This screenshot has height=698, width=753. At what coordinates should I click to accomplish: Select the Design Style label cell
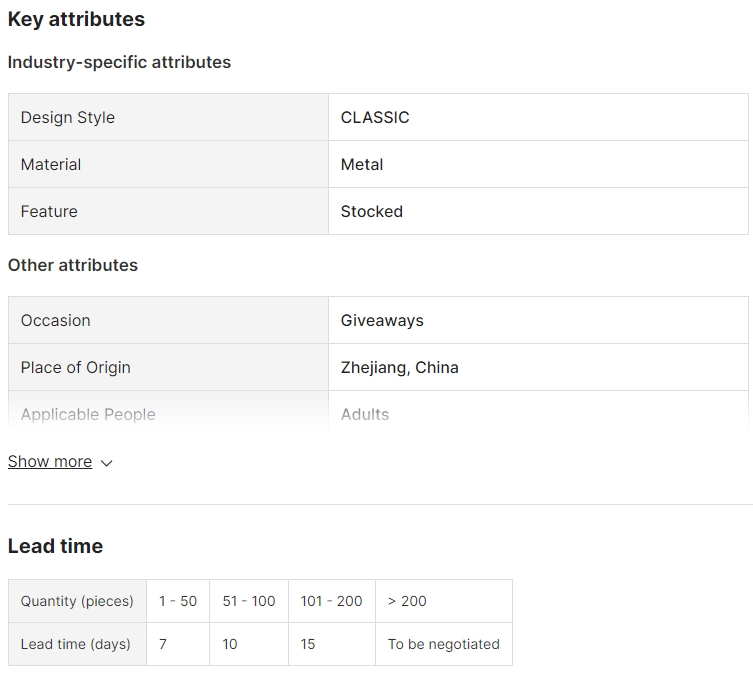[169, 117]
